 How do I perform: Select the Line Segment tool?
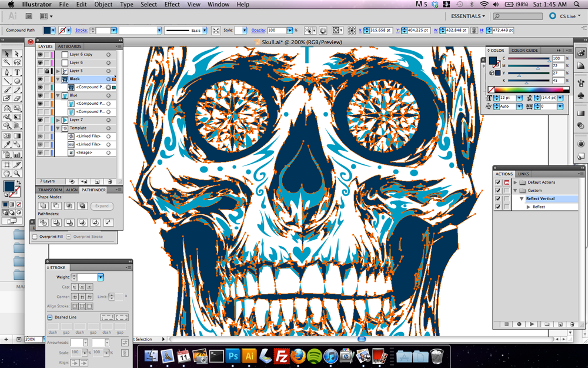pos(6,81)
